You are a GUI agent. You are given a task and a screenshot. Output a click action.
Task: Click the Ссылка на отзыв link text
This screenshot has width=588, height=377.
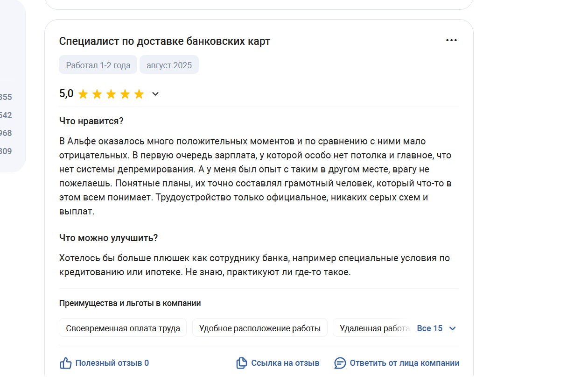[x=285, y=363]
